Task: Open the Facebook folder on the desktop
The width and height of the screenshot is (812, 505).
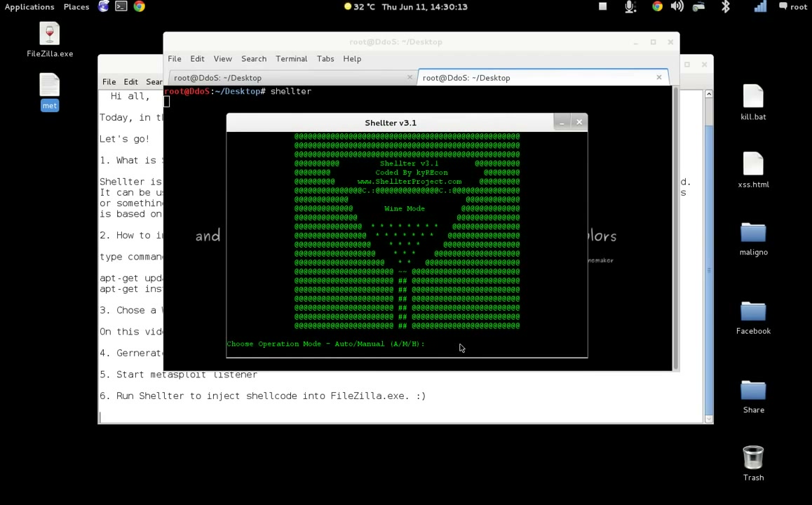Action: click(753, 318)
